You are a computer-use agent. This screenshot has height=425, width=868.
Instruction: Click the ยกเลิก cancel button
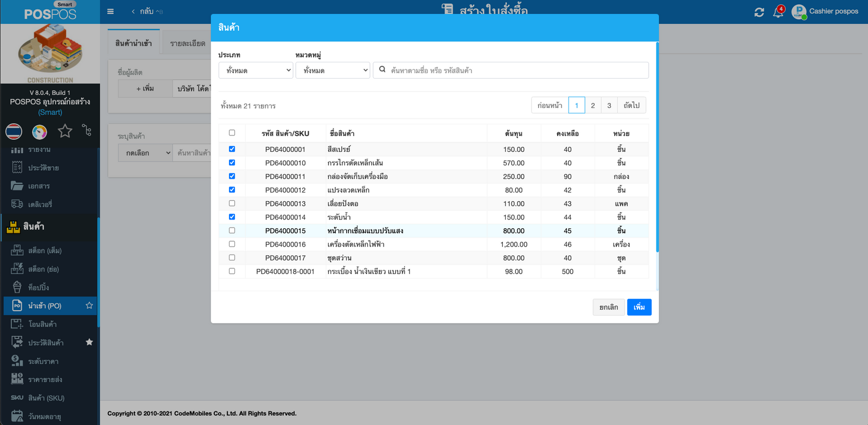pyautogui.click(x=608, y=307)
